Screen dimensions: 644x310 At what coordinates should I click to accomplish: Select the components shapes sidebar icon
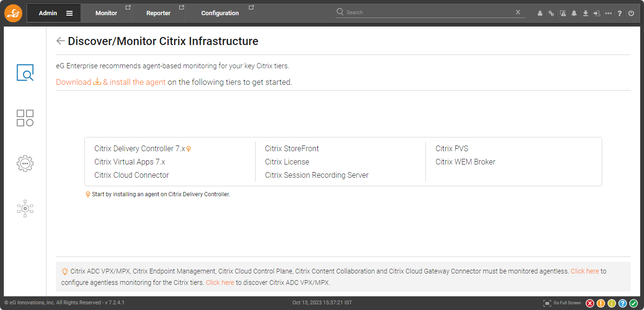tap(25, 118)
